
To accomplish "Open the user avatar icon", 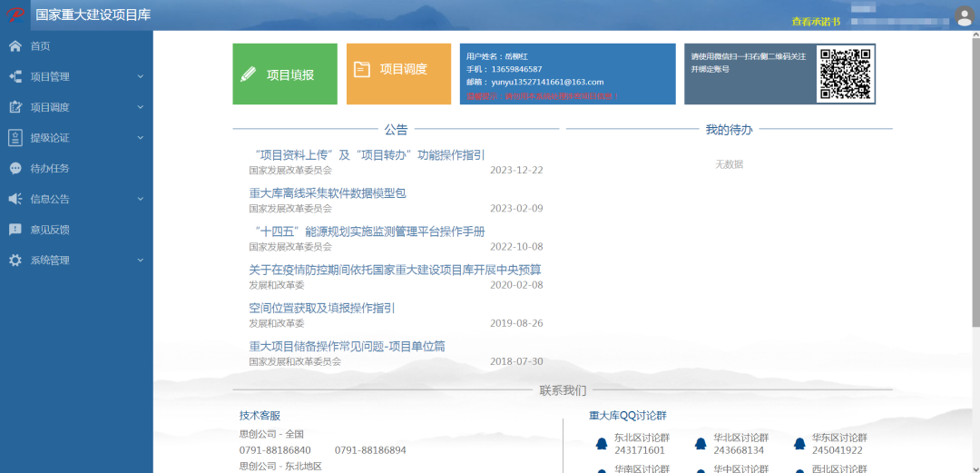I will (965, 15).
